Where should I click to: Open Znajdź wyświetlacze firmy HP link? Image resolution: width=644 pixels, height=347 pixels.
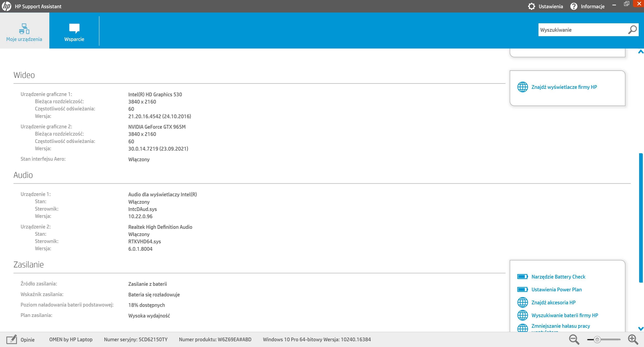pyautogui.click(x=564, y=87)
